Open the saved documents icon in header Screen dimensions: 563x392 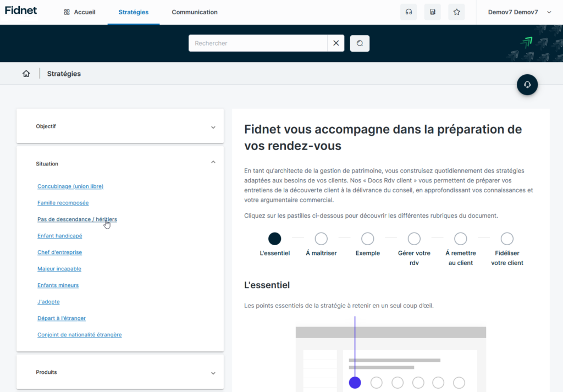(432, 12)
